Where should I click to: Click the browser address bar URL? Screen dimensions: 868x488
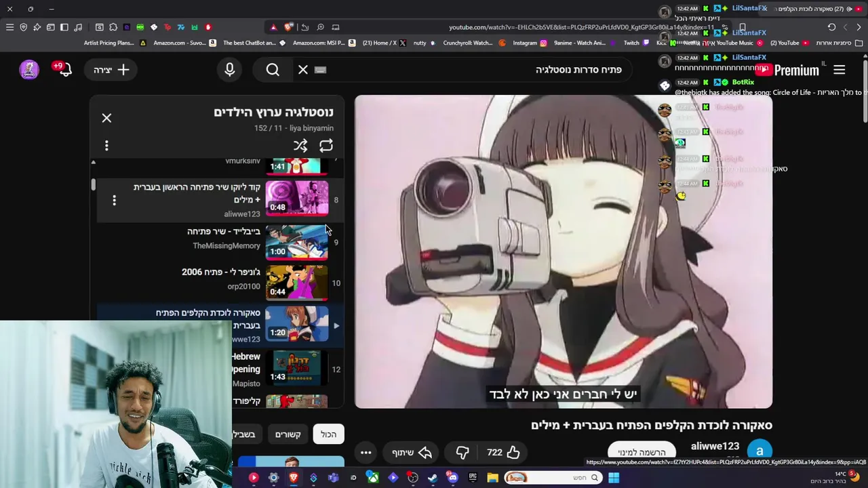pyautogui.click(x=582, y=27)
